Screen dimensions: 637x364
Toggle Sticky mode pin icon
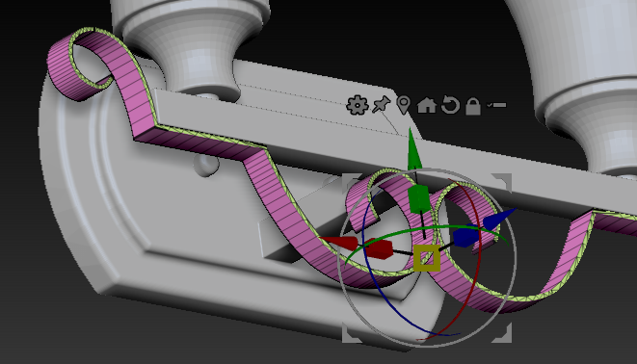(x=381, y=105)
